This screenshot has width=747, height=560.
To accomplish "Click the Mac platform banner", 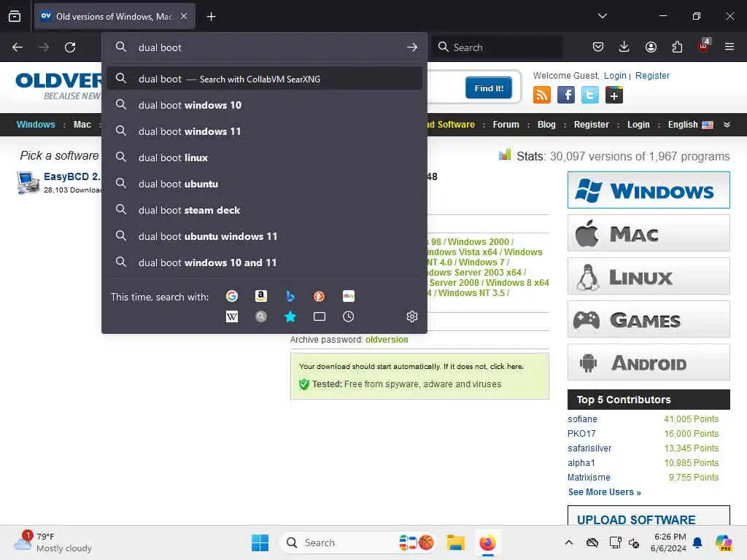I will [649, 233].
